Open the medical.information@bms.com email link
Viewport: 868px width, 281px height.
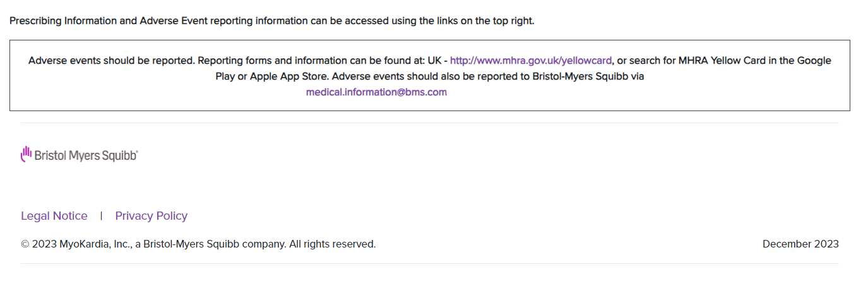(x=376, y=92)
